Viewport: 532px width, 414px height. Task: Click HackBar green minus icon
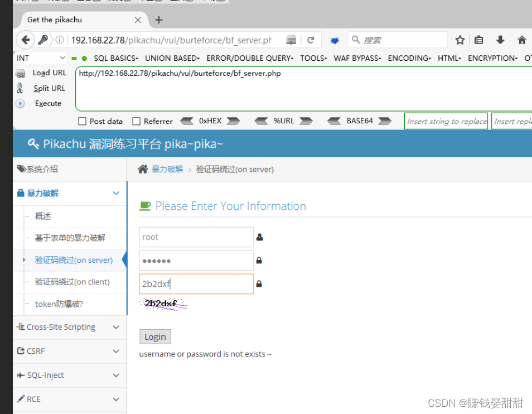[74, 59]
